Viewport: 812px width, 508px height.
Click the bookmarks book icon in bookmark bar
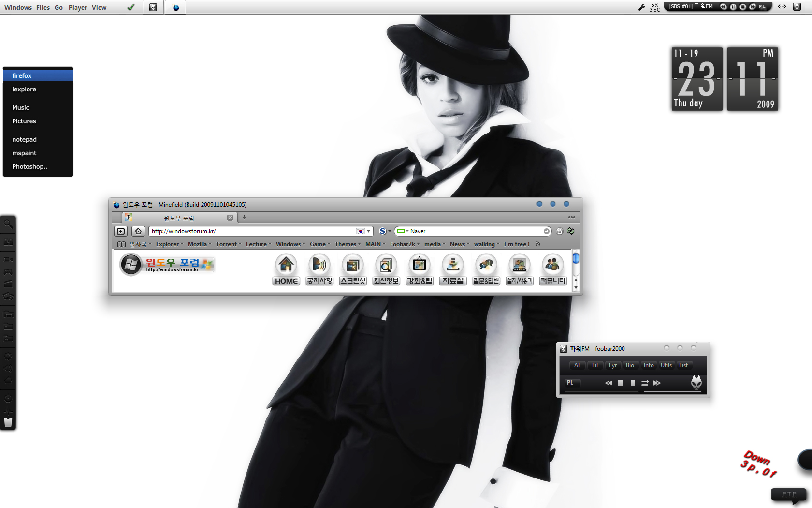[122, 244]
